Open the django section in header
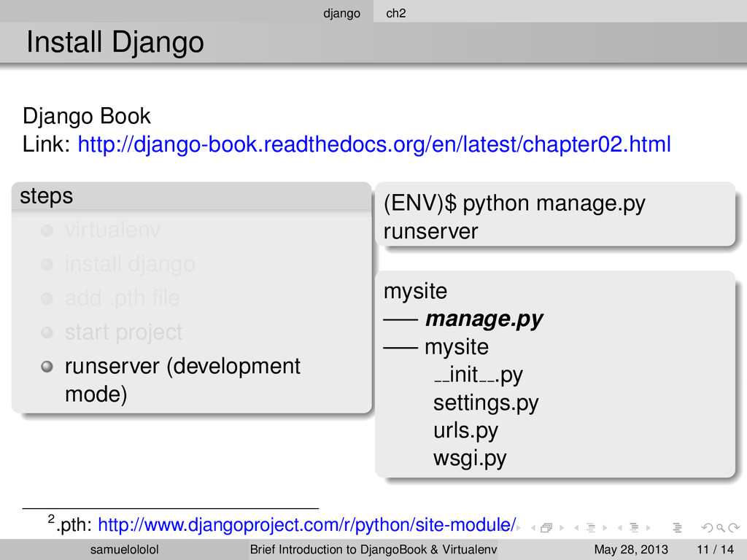This screenshot has width=747, height=560. tap(341, 13)
